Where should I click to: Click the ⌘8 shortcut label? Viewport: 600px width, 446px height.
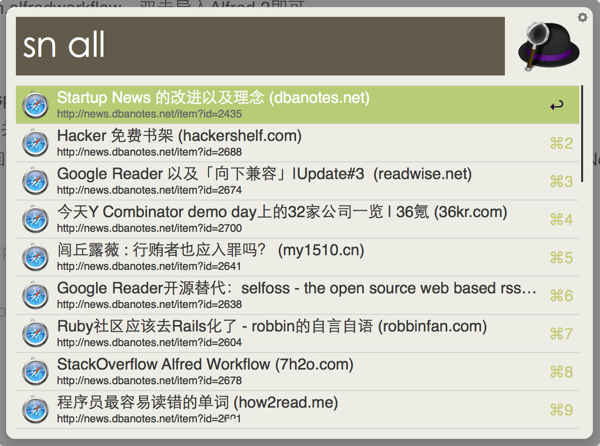(x=561, y=372)
